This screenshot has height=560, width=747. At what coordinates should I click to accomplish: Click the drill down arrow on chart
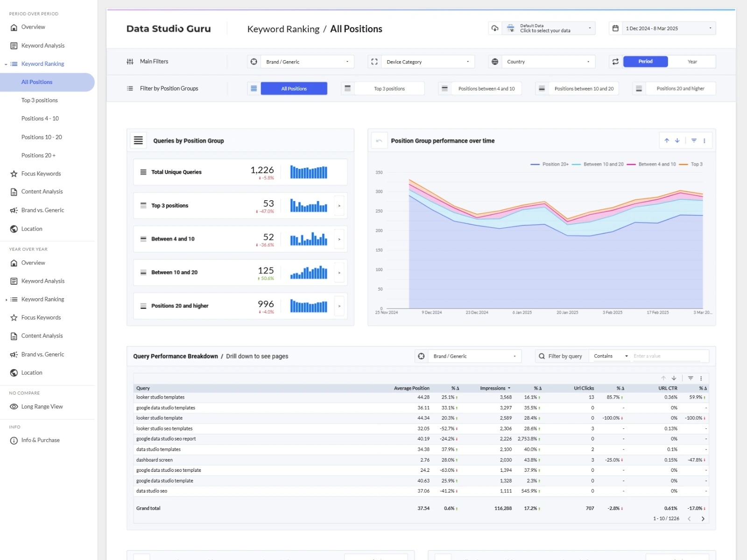coord(677,140)
